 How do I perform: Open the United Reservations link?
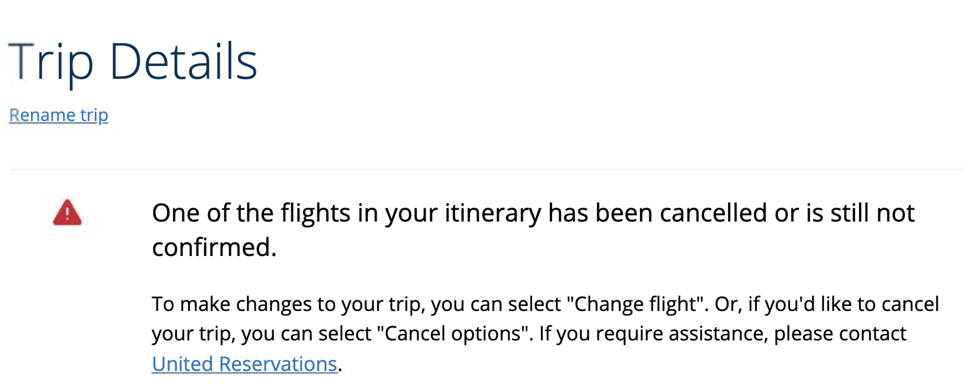(x=244, y=364)
